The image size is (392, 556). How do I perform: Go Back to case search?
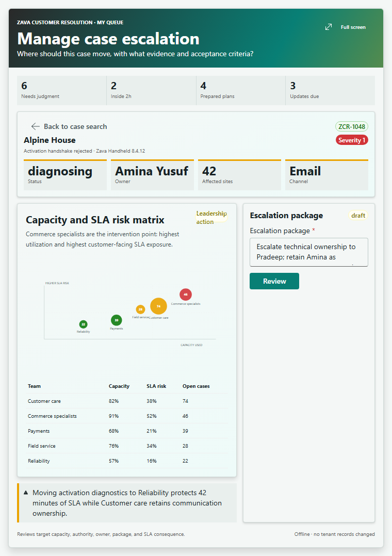coord(69,126)
